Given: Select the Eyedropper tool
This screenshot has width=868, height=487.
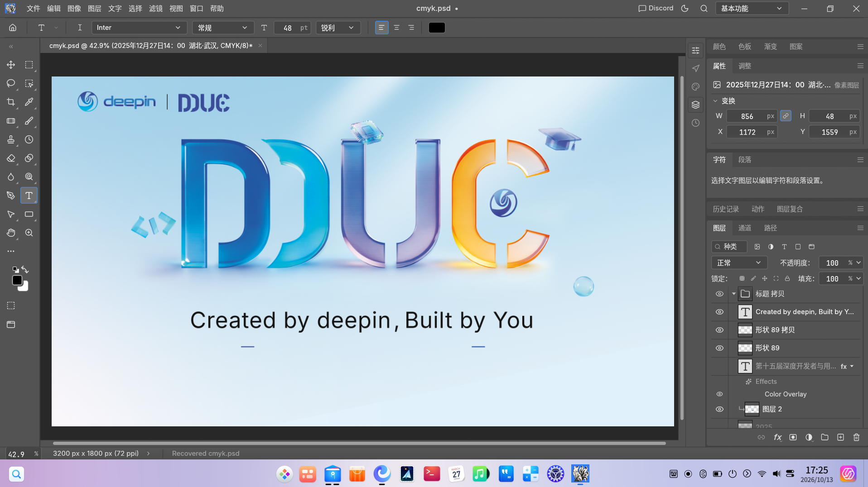Looking at the screenshot, I should [x=29, y=102].
